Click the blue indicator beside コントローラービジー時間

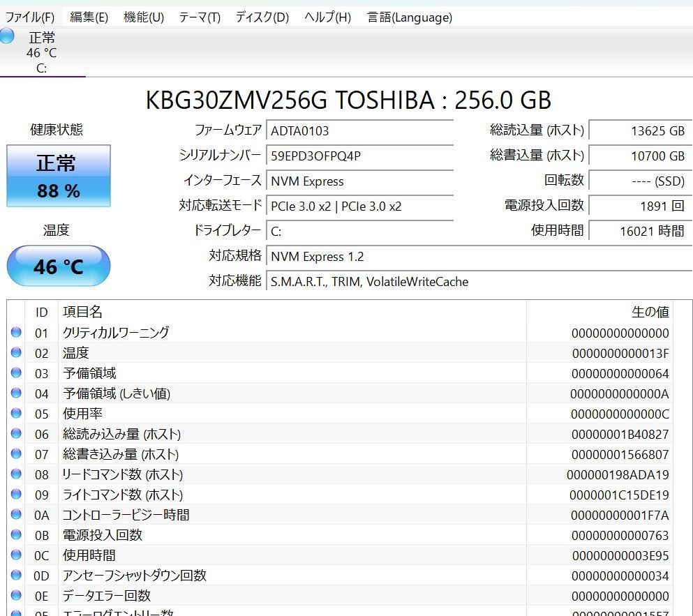tap(15, 515)
